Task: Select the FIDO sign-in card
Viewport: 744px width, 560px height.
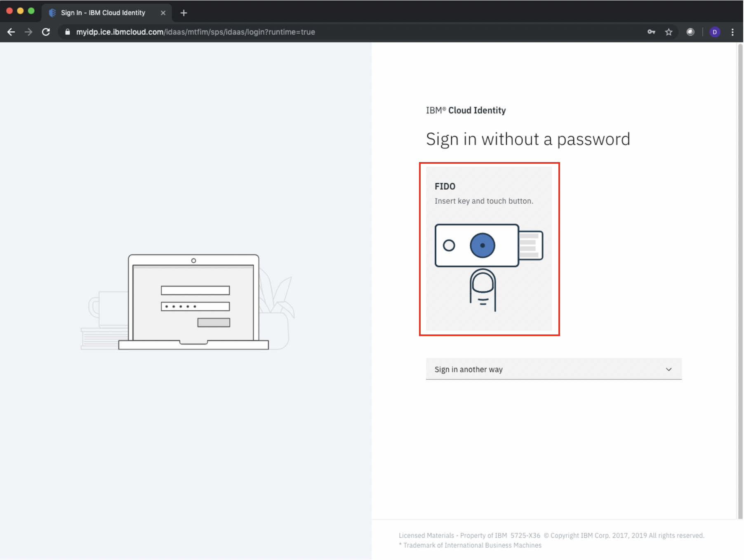Action: tap(489, 249)
